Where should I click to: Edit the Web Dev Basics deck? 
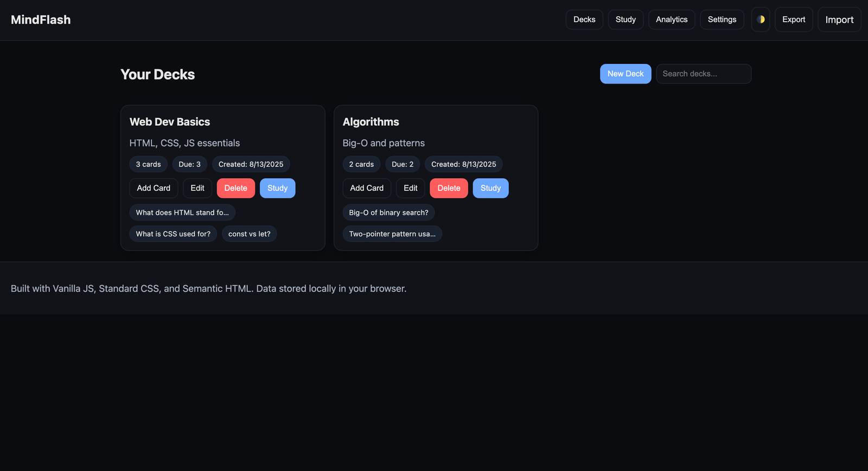[x=197, y=188]
